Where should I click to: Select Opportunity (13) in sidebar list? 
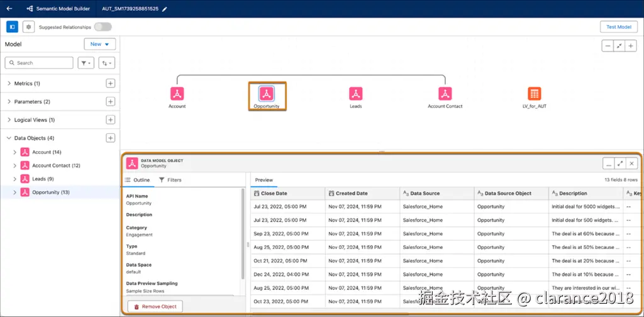pyautogui.click(x=51, y=192)
